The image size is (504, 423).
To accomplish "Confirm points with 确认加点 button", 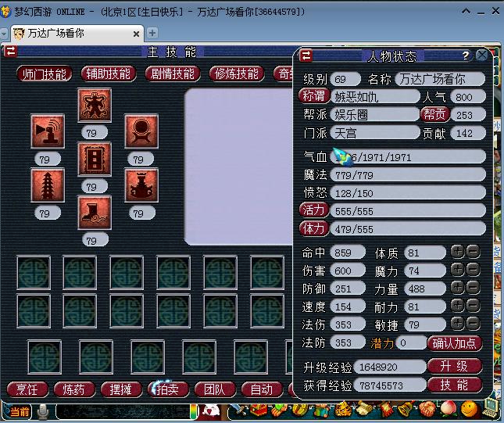I will [x=454, y=343].
